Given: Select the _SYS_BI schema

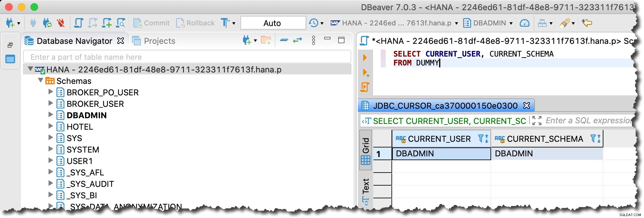Looking at the screenshot, I should point(82,195).
